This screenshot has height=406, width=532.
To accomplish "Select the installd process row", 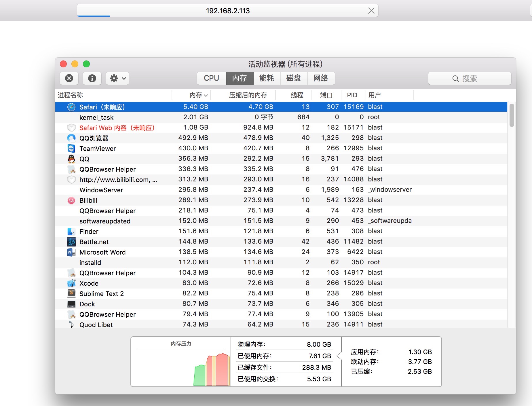I will (281, 262).
